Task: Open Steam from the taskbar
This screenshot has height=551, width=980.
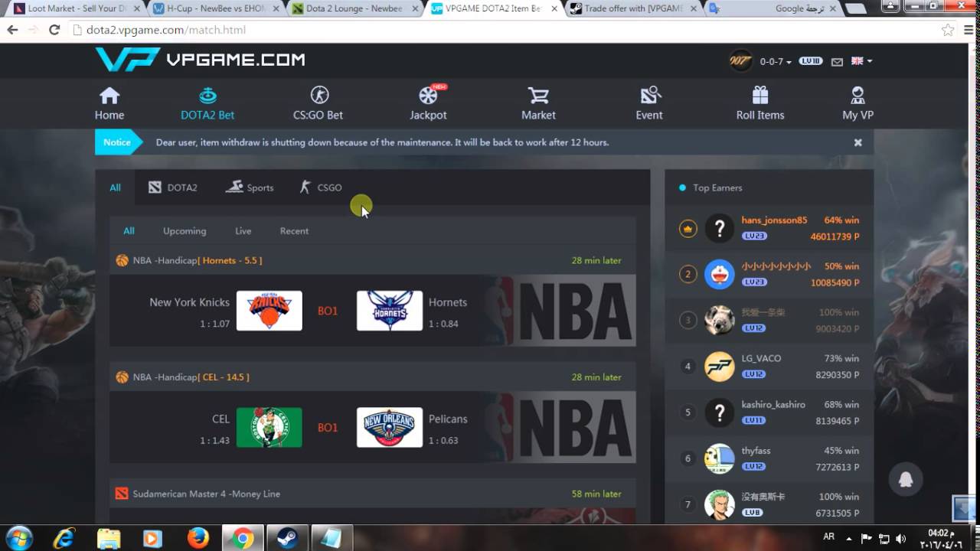Action: point(288,538)
